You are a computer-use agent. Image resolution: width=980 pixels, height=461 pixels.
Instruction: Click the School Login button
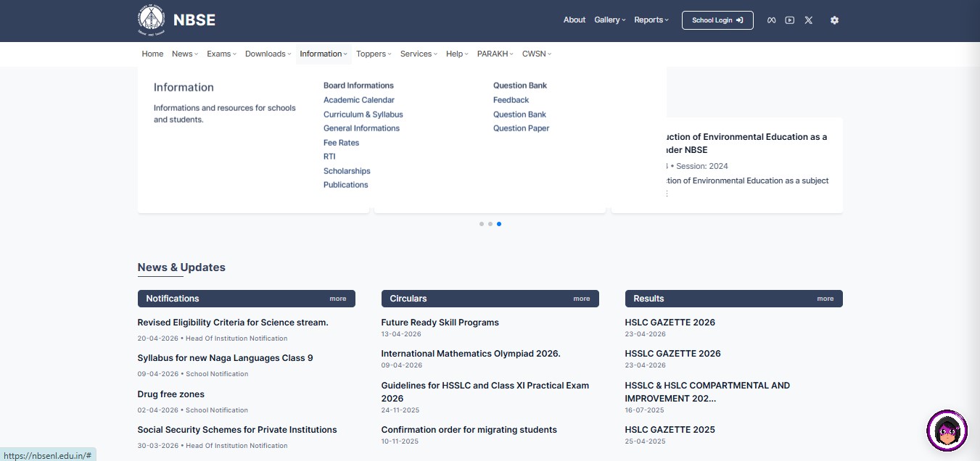point(717,20)
